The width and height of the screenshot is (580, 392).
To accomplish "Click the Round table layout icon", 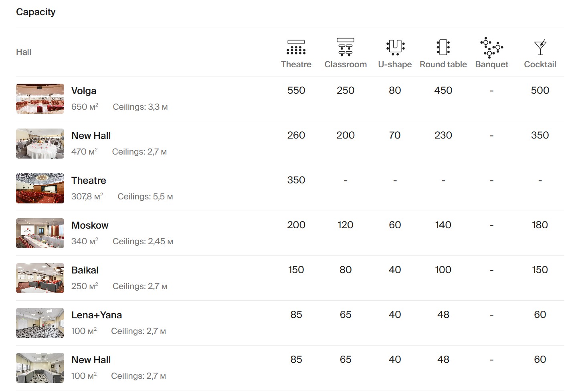I will (x=443, y=47).
